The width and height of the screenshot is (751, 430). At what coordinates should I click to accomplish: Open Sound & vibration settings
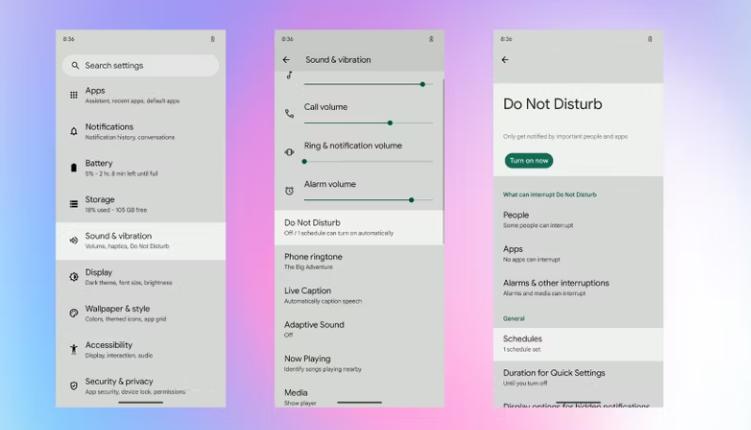pyautogui.click(x=141, y=241)
